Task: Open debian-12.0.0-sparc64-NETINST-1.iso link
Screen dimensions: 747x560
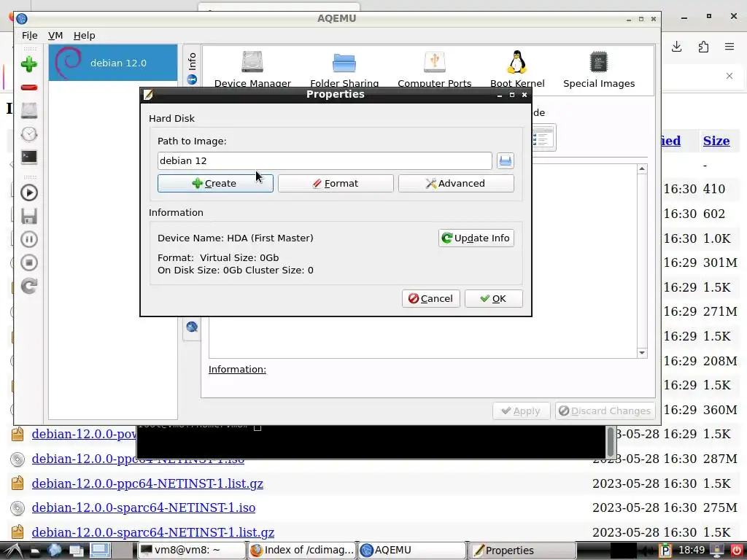Action: tap(144, 507)
